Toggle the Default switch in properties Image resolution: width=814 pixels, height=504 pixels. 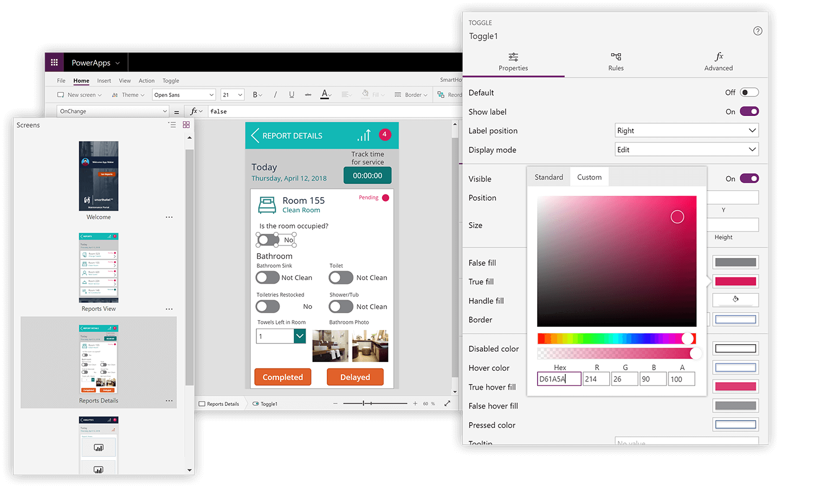tap(749, 93)
